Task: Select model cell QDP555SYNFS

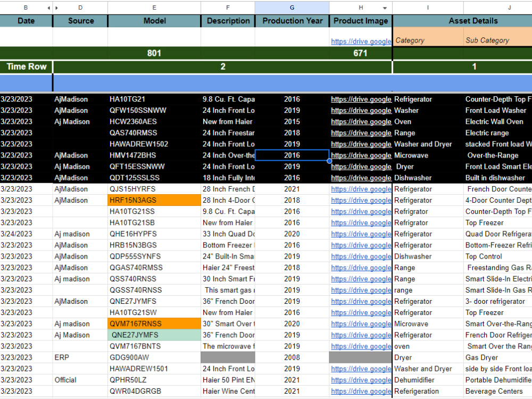Action: [x=154, y=256]
